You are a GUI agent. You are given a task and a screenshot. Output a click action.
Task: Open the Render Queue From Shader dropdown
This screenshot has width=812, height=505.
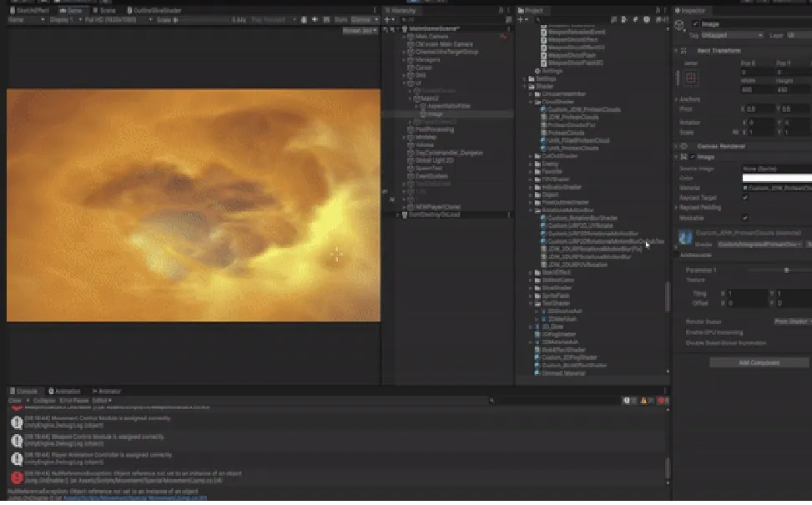pos(790,321)
